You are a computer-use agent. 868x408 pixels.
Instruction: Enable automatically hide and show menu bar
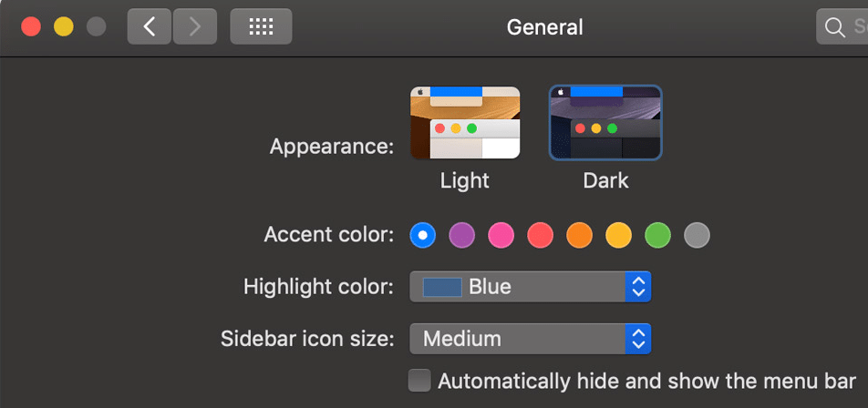click(x=419, y=381)
